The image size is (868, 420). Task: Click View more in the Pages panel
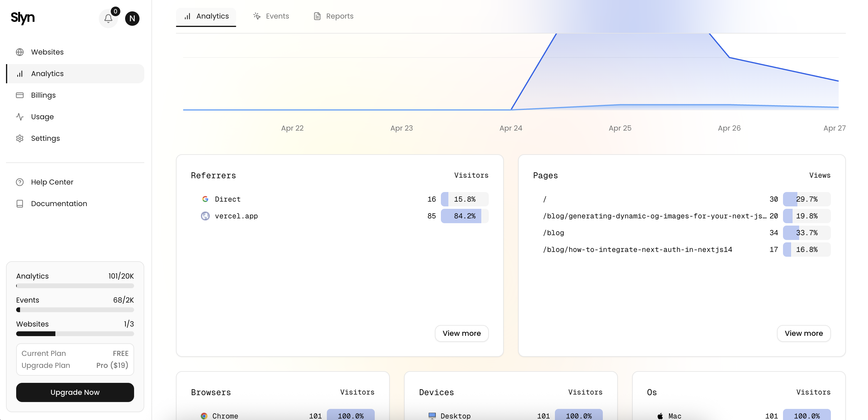(x=804, y=333)
